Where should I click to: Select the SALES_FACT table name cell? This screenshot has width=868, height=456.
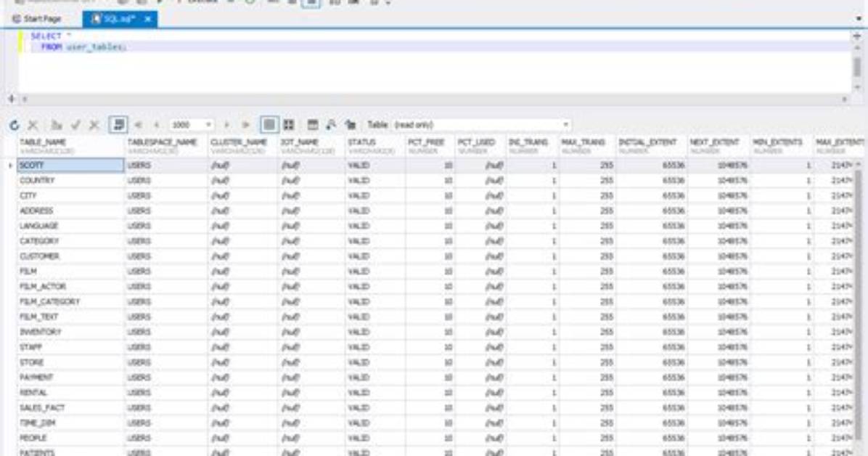pos(70,408)
